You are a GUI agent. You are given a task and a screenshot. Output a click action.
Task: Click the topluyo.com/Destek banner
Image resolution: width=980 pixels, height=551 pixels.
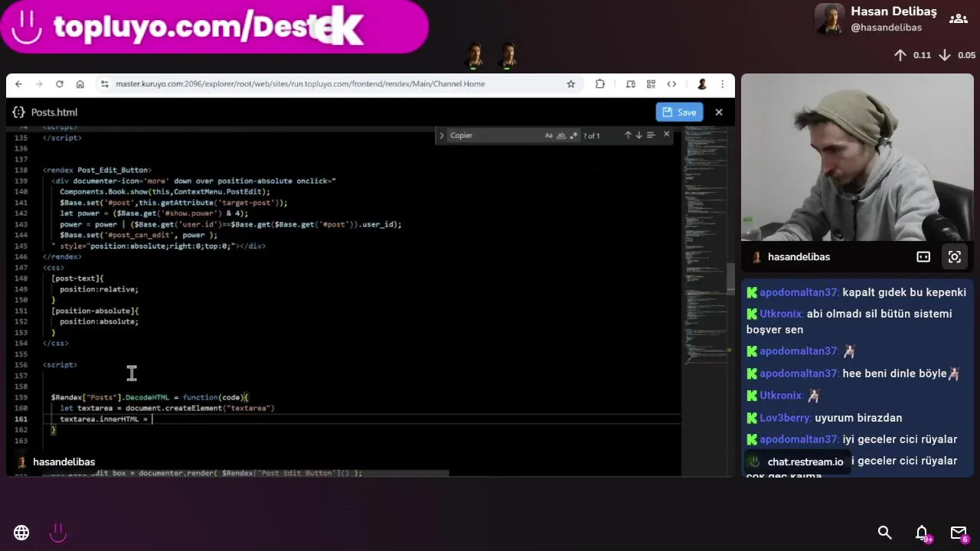click(x=214, y=27)
